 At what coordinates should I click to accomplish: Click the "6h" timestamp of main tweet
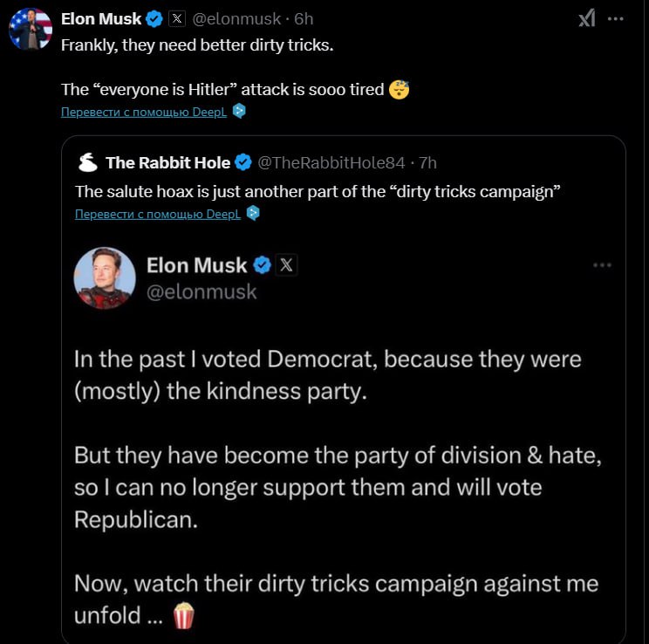[x=304, y=18]
